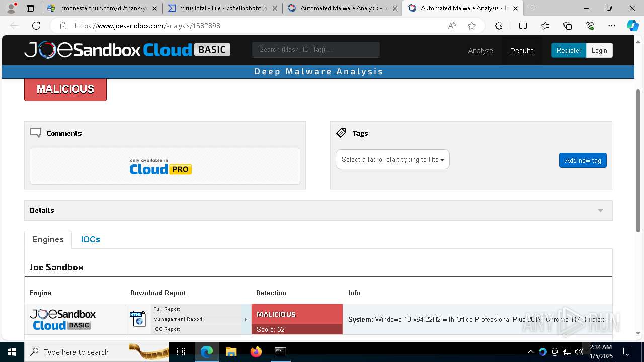The image size is (644, 362).
Task: Open Edge Settings and more menu
Action: tap(612, 26)
